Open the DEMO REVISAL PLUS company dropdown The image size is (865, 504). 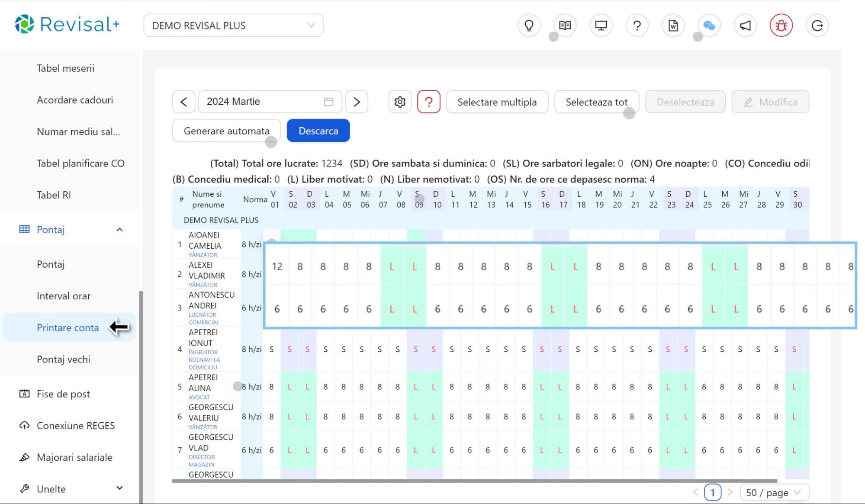click(x=233, y=26)
